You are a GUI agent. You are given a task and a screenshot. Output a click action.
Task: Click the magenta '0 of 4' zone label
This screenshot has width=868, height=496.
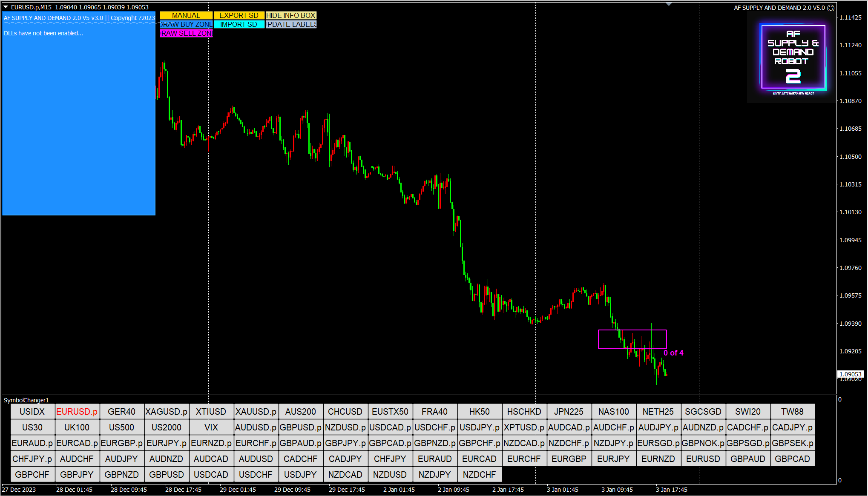pyautogui.click(x=673, y=353)
